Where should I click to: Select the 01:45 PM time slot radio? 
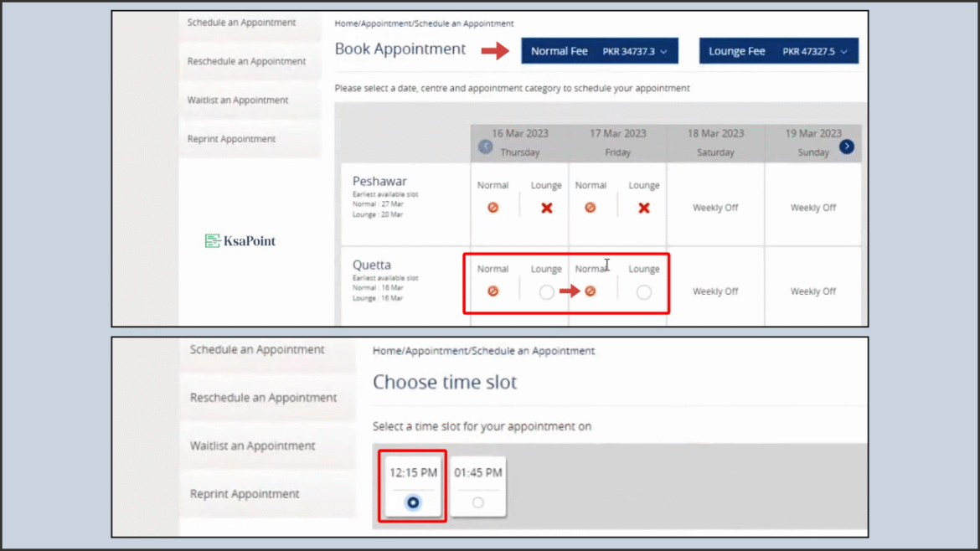point(477,502)
